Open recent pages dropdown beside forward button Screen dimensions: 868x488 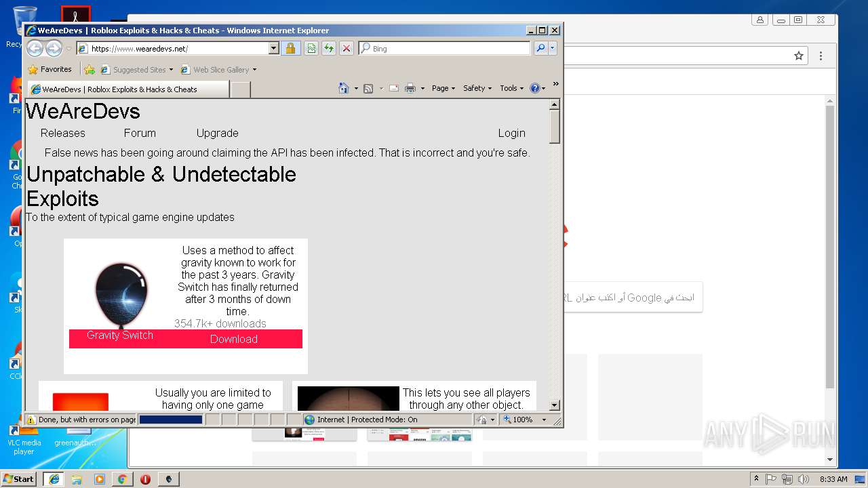tap(68, 49)
